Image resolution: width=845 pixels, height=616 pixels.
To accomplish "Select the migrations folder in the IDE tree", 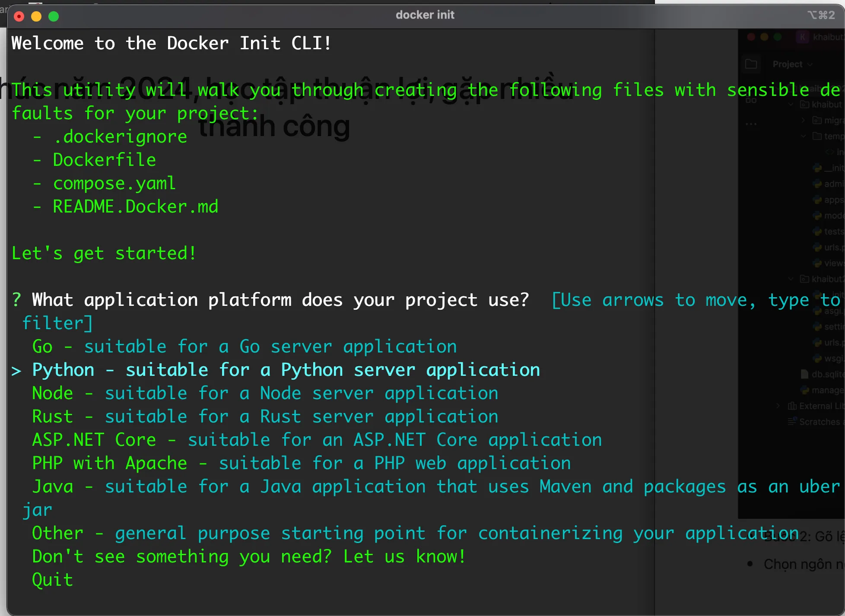I will point(828,121).
